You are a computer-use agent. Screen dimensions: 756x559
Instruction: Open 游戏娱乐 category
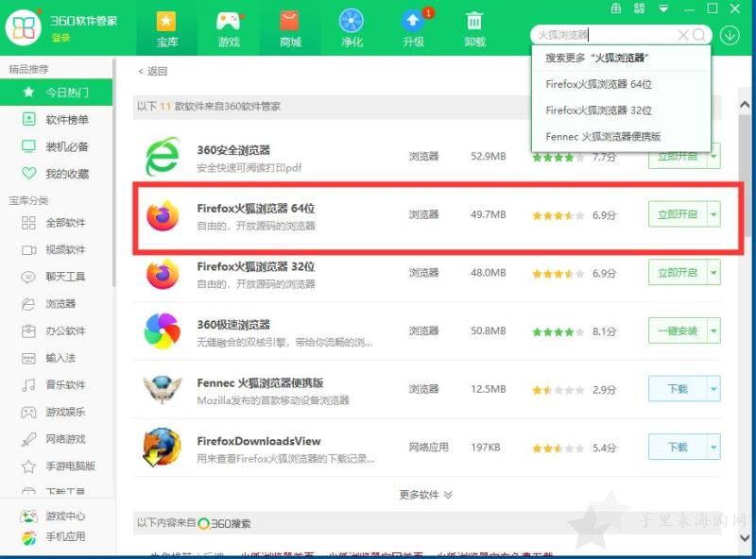pyautogui.click(x=56, y=412)
